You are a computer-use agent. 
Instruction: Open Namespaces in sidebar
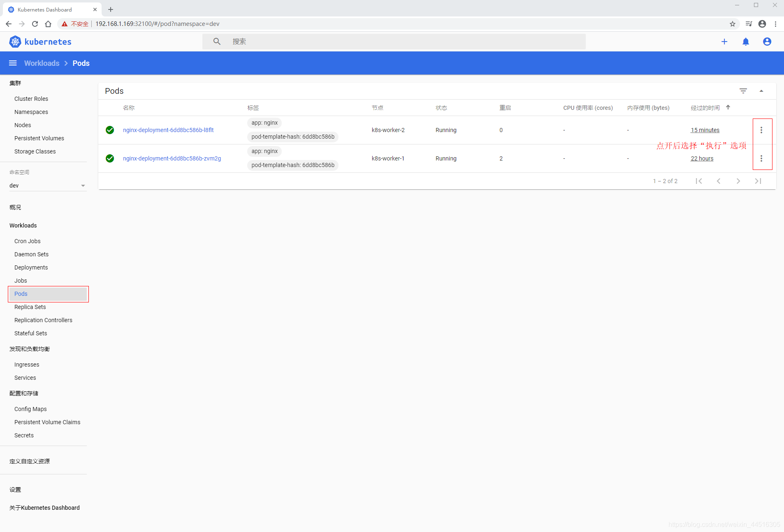coord(31,112)
